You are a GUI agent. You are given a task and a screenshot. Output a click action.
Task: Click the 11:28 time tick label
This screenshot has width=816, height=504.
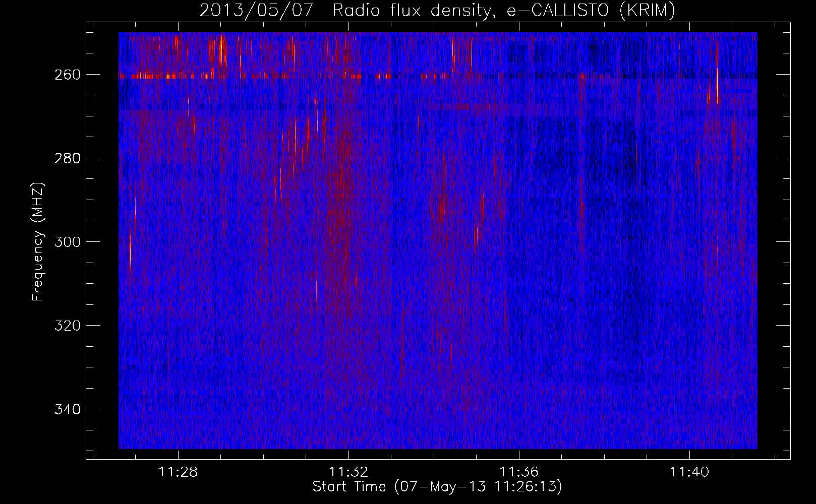click(178, 472)
